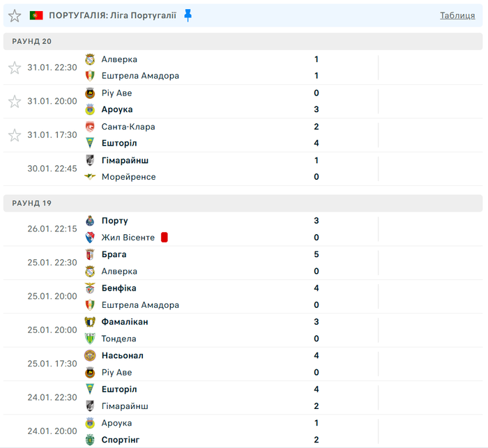Viewport: 488px width, 448px height.
Task: Open the Порту vs Жил Вісенте match
Action: (209, 229)
